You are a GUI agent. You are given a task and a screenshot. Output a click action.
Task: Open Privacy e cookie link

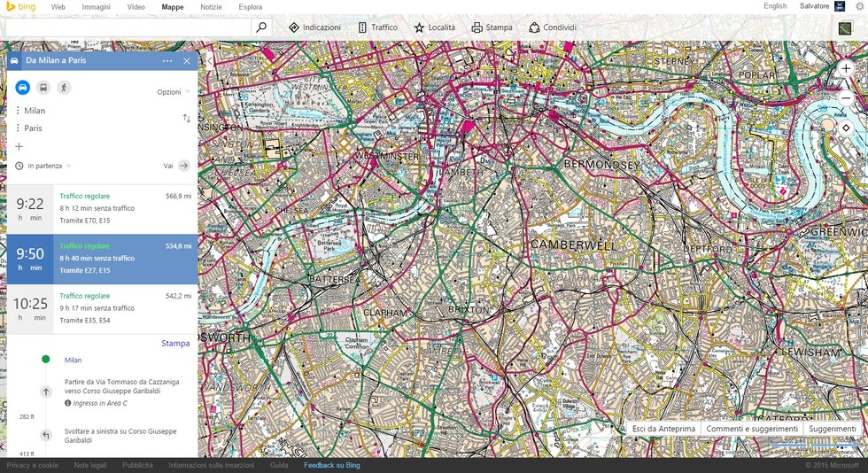(x=32, y=465)
